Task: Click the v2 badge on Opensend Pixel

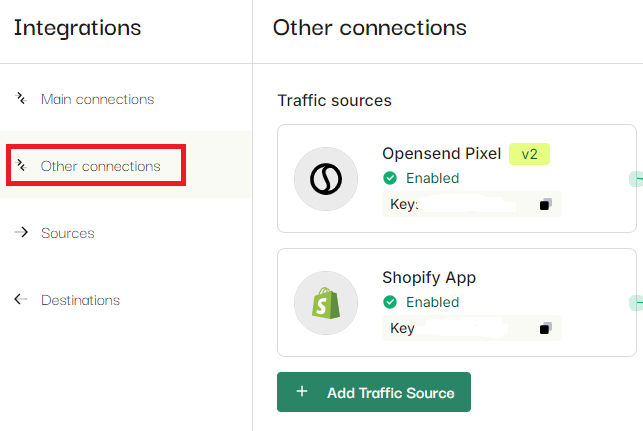Action: coord(529,154)
